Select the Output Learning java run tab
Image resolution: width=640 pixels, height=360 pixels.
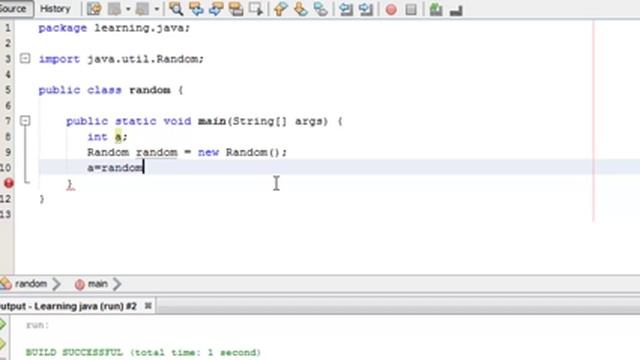(68, 306)
